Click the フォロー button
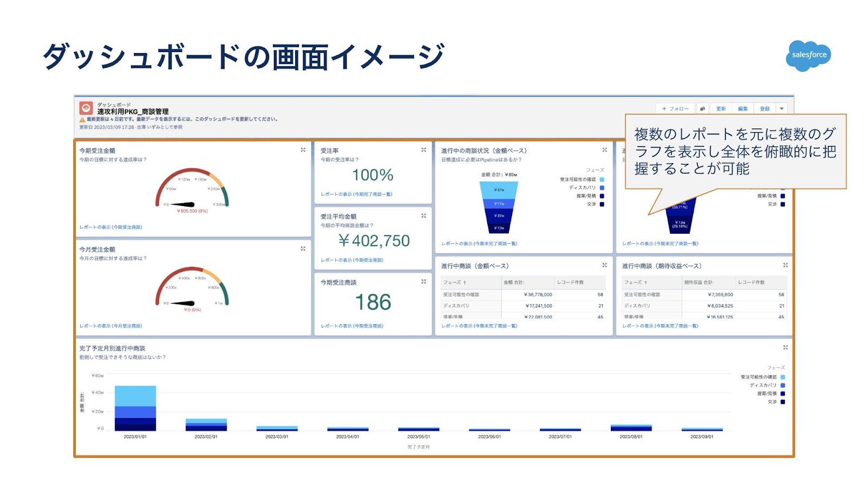The image size is (868, 488). [x=675, y=108]
